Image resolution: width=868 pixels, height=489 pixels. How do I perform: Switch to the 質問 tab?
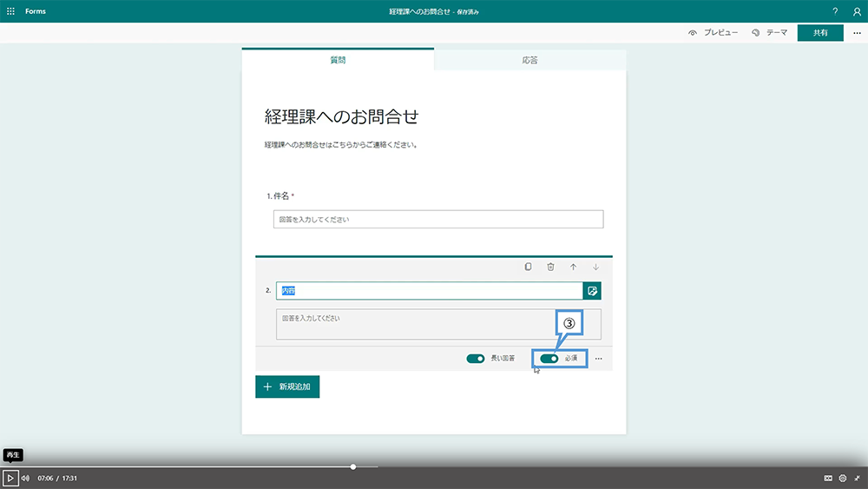[x=338, y=60]
